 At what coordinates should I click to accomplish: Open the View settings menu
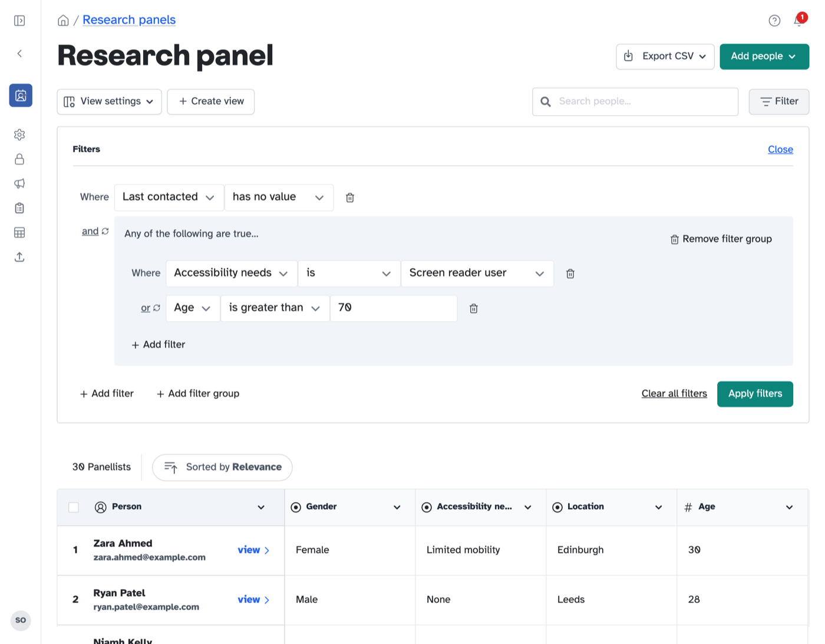[109, 102]
